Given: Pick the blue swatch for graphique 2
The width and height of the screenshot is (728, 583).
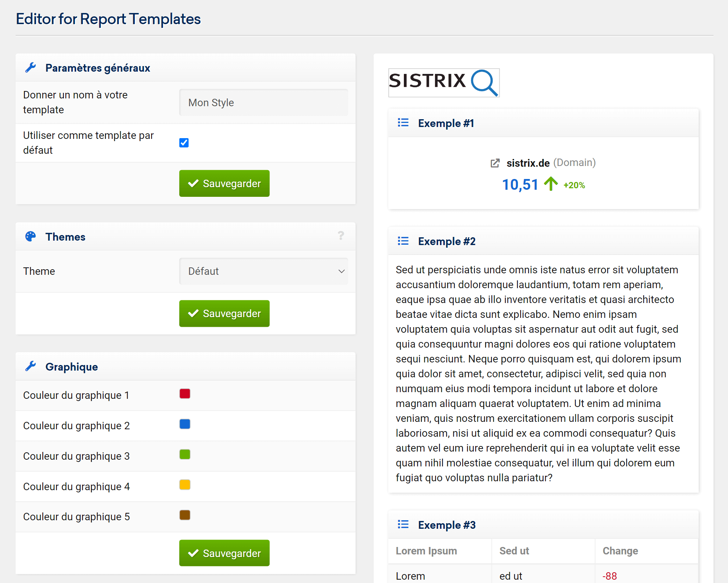Looking at the screenshot, I should [185, 424].
